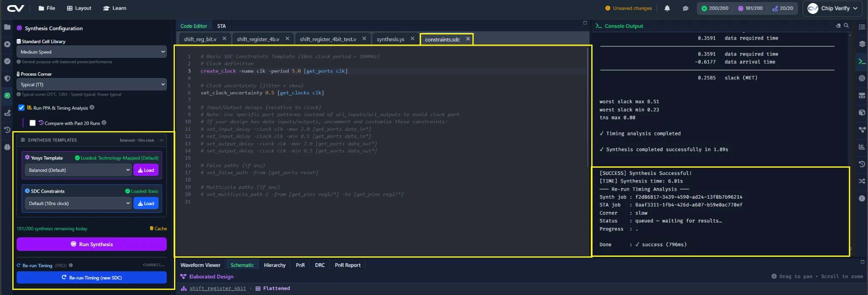
Task: Open the list icon in right sidebar
Action: 862,27
